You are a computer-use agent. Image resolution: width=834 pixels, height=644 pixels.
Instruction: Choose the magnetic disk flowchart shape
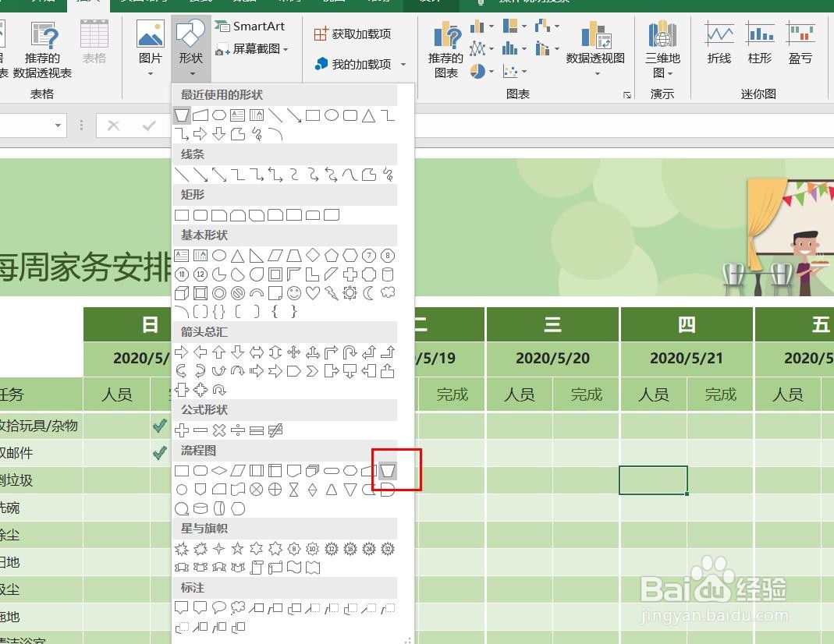coord(201,508)
